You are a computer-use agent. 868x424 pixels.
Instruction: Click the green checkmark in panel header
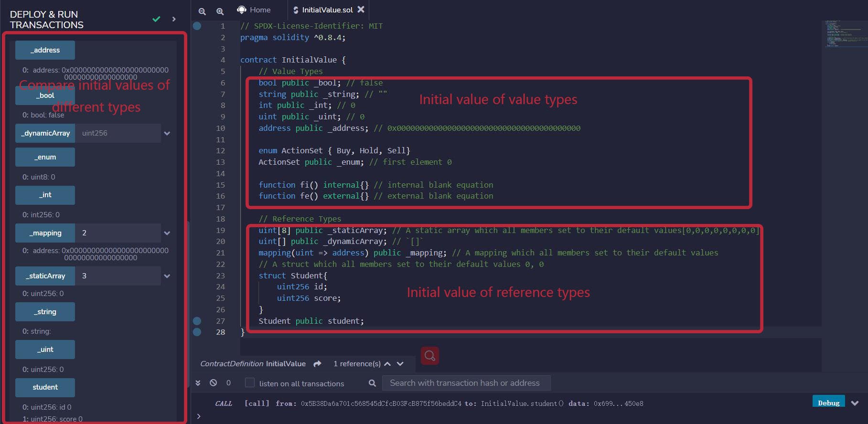click(x=156, y=19)
